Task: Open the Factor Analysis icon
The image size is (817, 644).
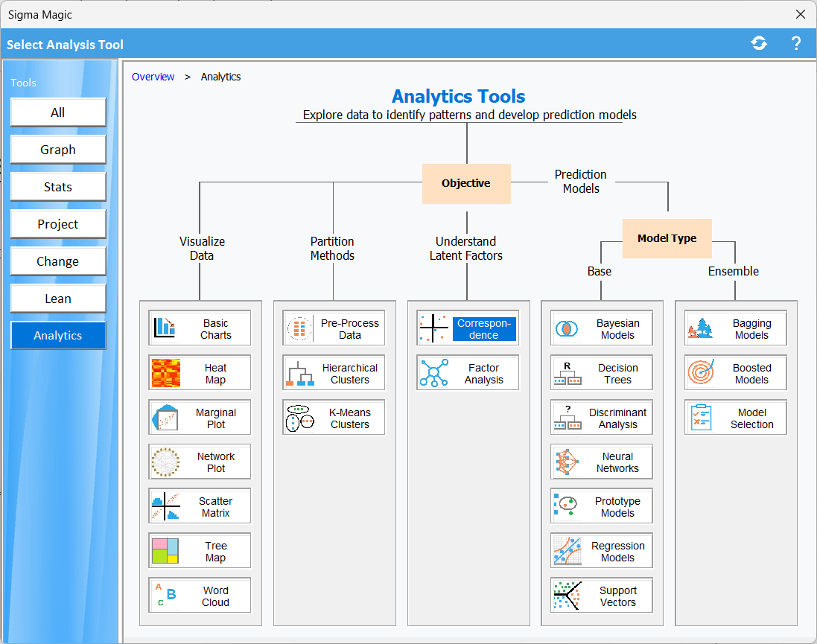Action: [433, 373]
